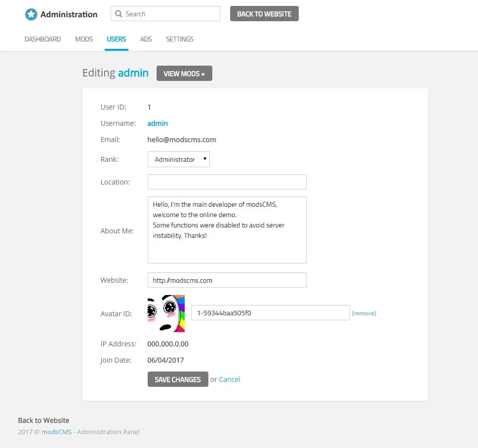Click the "Email:" label

[x=110, y=140]
